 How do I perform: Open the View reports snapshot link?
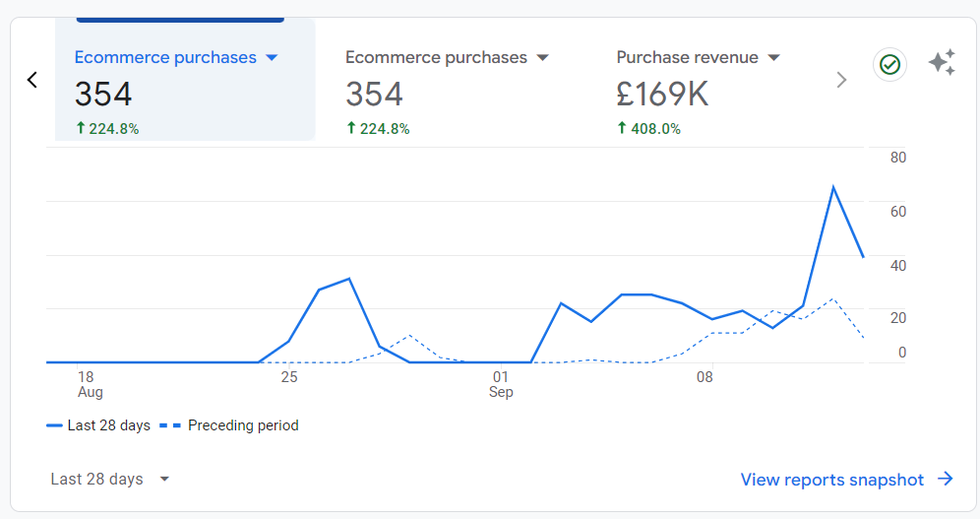pos(831,480)
